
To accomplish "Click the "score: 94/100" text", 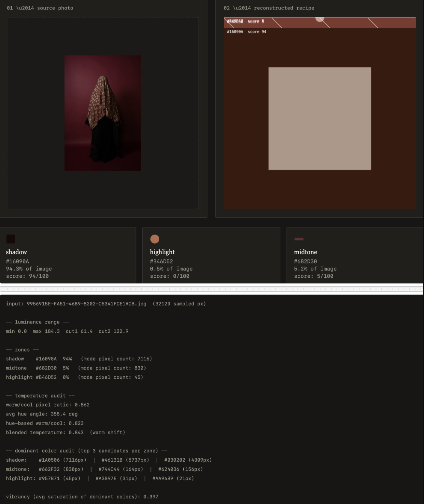I will pyautogui.click(x=27, y=276).
